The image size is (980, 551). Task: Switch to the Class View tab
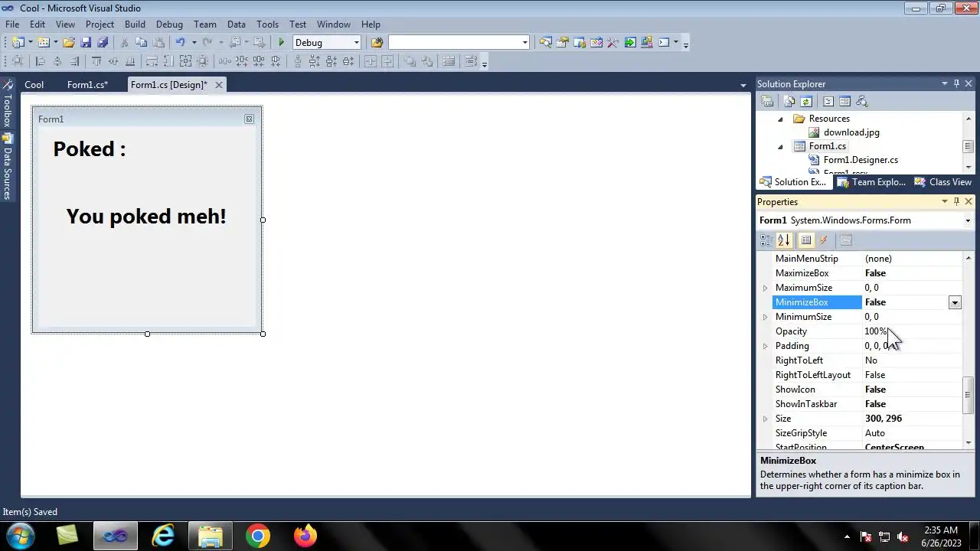point(942,182)
